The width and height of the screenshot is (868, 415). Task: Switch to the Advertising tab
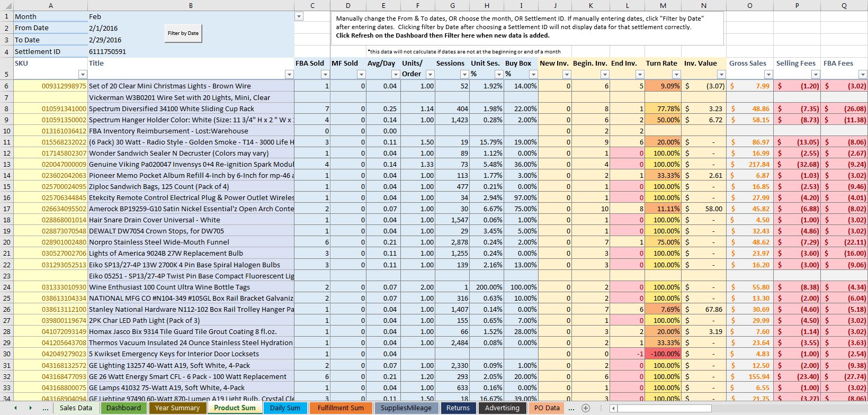click(502, 408)
